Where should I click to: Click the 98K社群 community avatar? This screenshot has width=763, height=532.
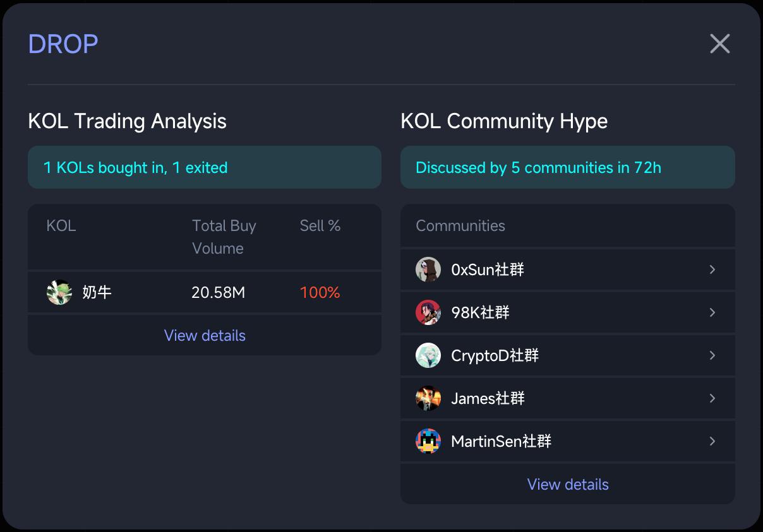tap(428, 312)
